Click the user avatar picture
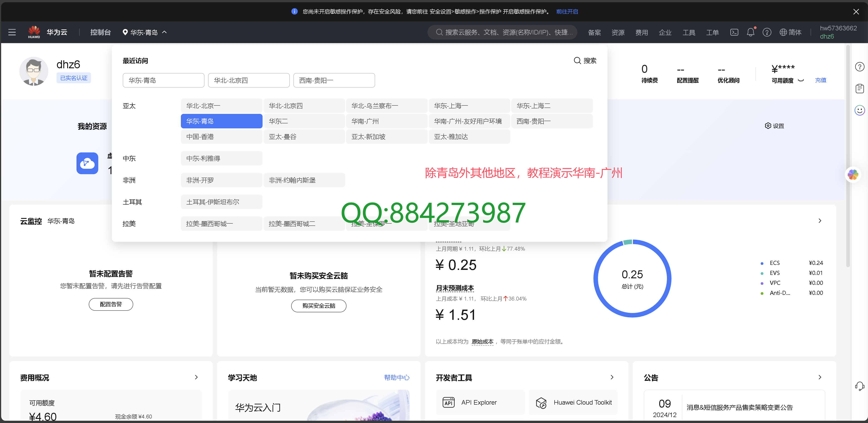The image size is (868, 423). (x=34, y=71)
